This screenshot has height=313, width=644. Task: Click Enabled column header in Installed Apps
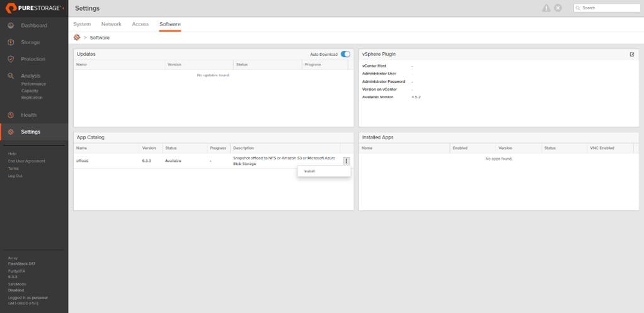point(460,148)
